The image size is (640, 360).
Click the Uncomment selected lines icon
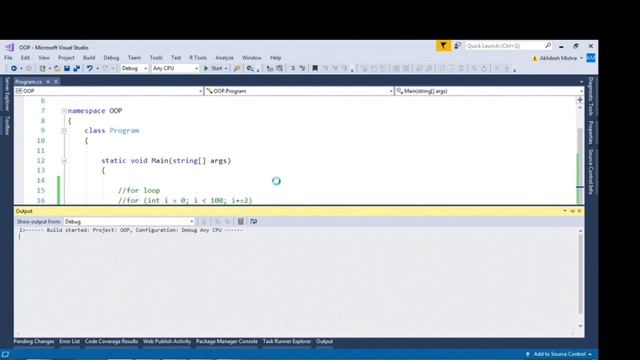click(x=280, y=69)
